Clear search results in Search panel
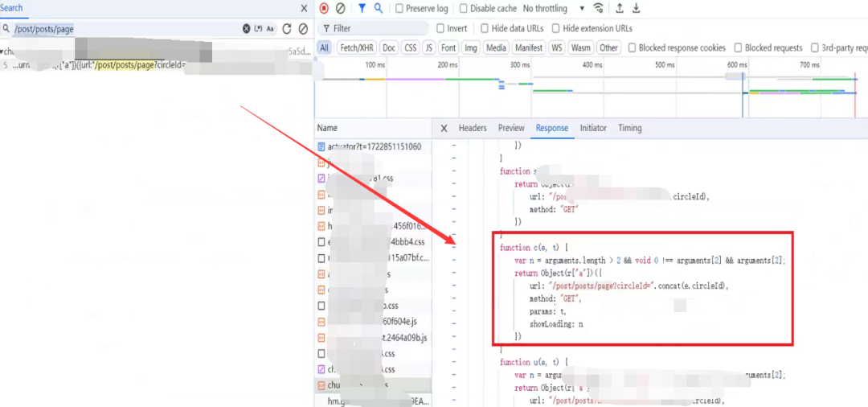The image size is (868, 407). point(303,29)
